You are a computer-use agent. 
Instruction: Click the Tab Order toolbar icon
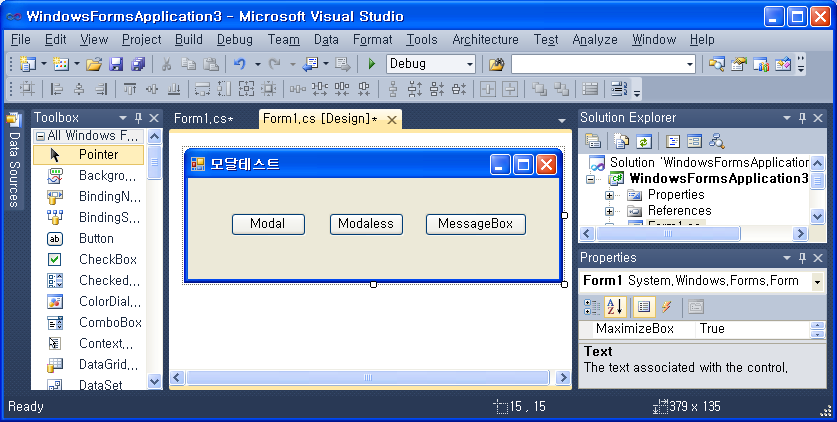619,89
